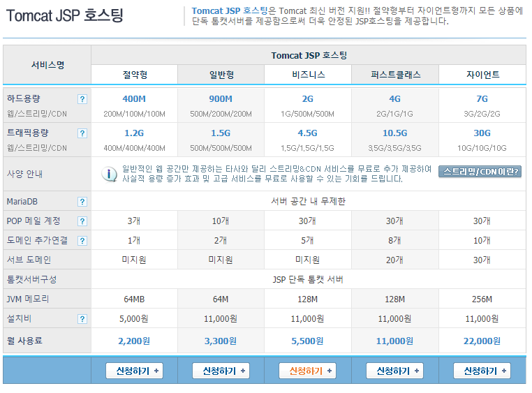Click the 20개 sub domain cell
The height and width of the screenshot is (393, 532).
[x=394, y=260]
